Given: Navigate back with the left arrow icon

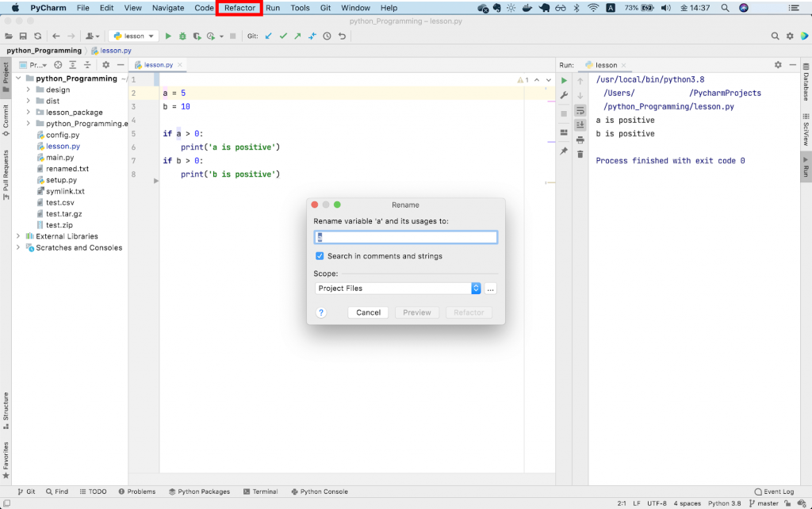Looking at the screenshot, I should (56, 36).
